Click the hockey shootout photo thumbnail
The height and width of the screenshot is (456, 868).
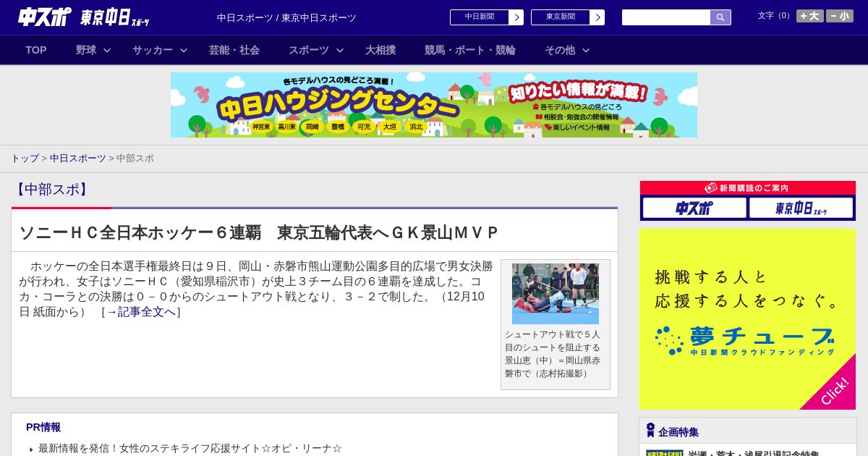556,294
